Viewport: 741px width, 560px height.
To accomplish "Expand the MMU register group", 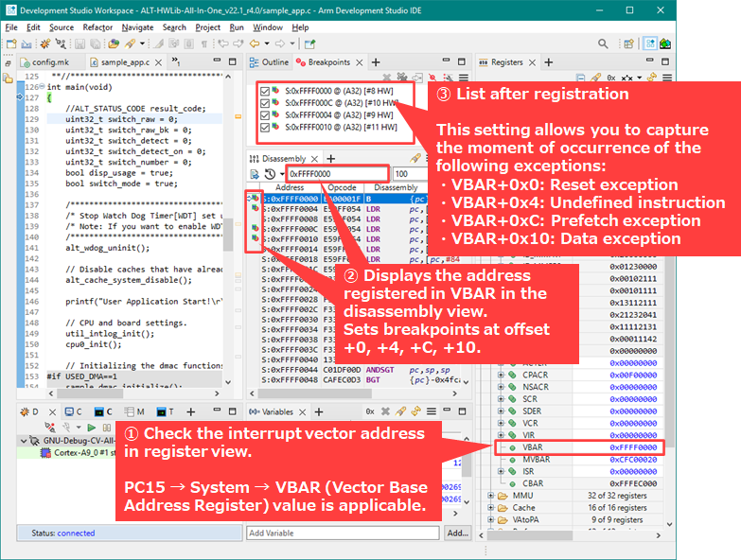I will pyautogui.click(x=490, y=496).
